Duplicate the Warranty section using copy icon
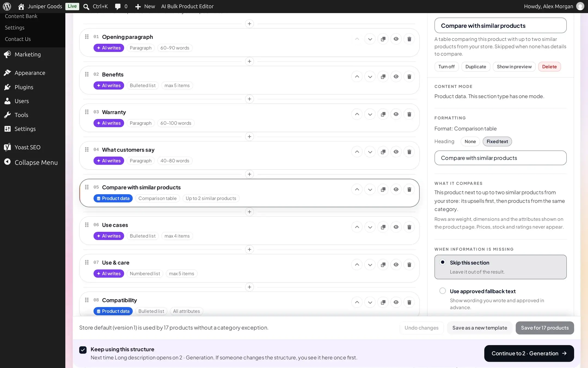Image resolution: width=588 pixels, height=368 pixels. (x=383, y=114)
